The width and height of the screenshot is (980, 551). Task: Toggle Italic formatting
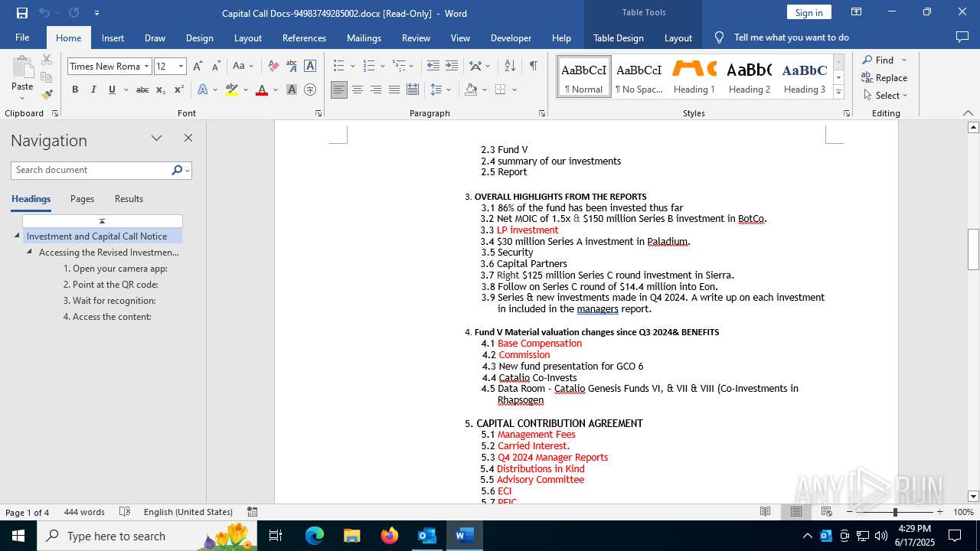[x=93, y=90]
